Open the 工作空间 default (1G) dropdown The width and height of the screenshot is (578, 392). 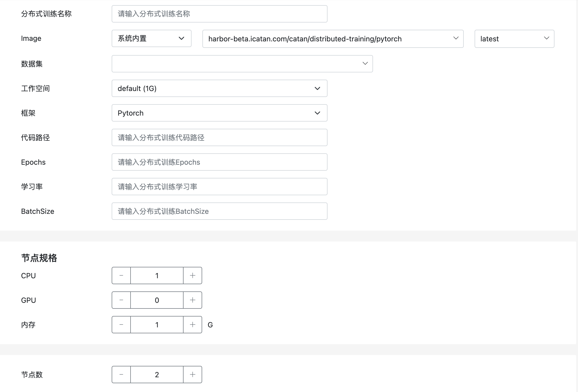click(x=219, y=88)
